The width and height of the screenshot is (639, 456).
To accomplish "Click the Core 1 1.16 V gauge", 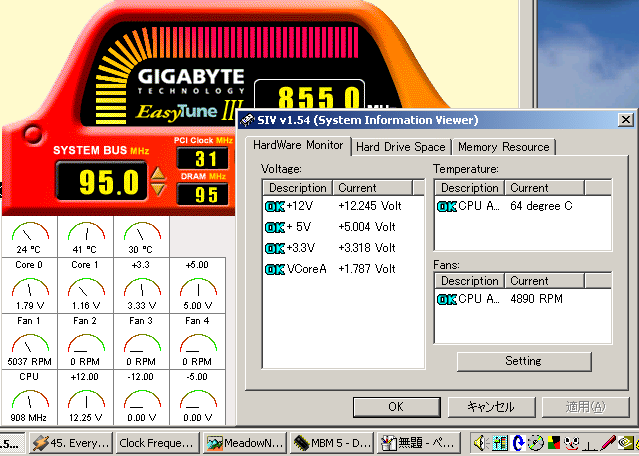I will coord(86,285).
